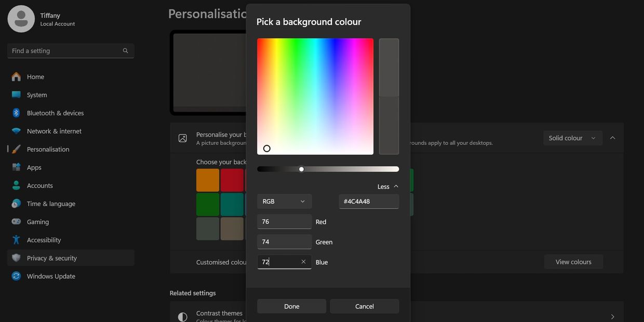Click the Bluetooth & devices icon
The height and width of the screenshot is (322, 644).
click(x=16, y=113)
